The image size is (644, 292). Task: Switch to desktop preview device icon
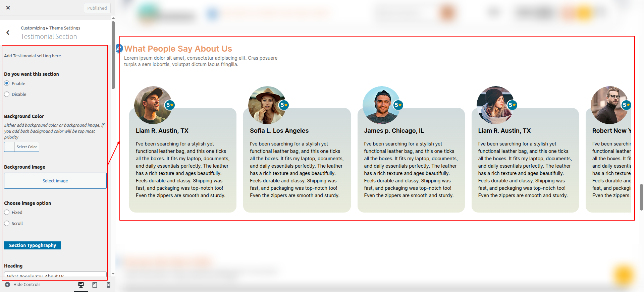(81, 285)
